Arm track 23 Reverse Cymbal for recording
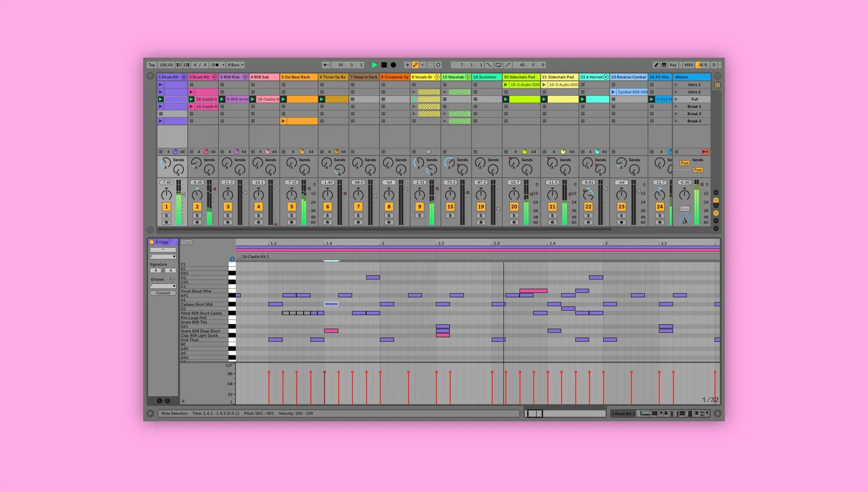Image resolution: width=868 pixels, height=492 pixels. [621, 222]
